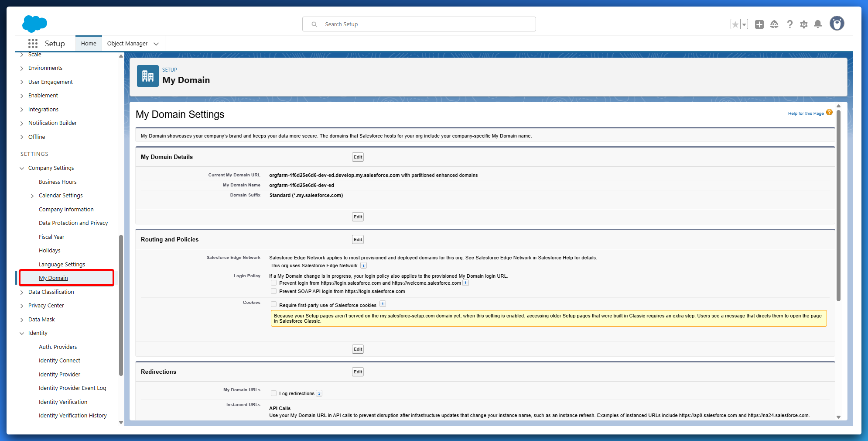Open the notifications bell
Screen dimensions: 868x441
coord(818,24)
